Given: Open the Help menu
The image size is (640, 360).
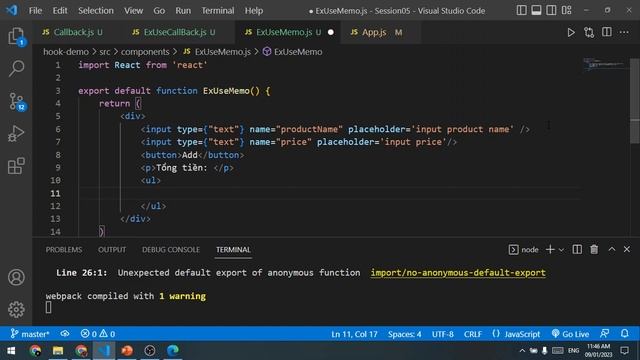Looking at the screenshot, I should pos(253,11).
